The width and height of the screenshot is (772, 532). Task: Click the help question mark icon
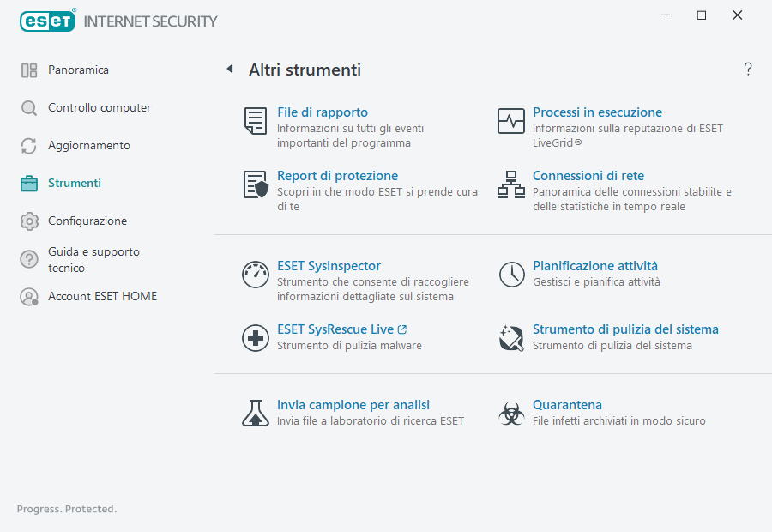click(x=747, y=69)
